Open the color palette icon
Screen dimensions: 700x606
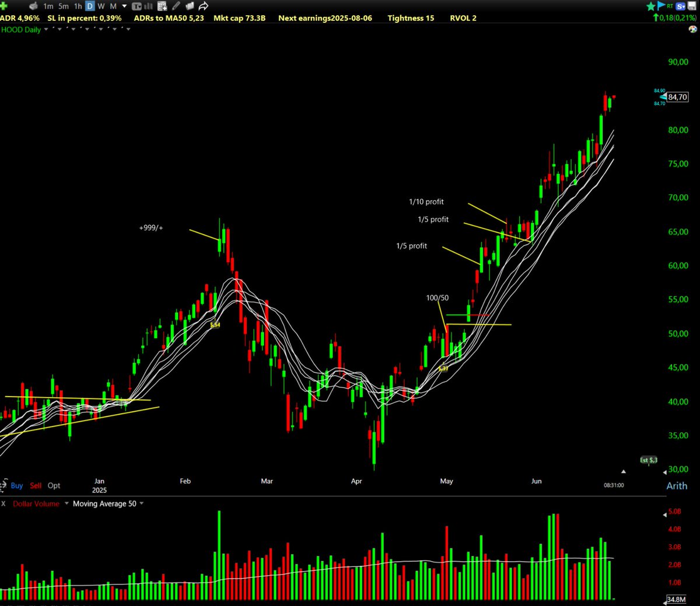(693, 29)
